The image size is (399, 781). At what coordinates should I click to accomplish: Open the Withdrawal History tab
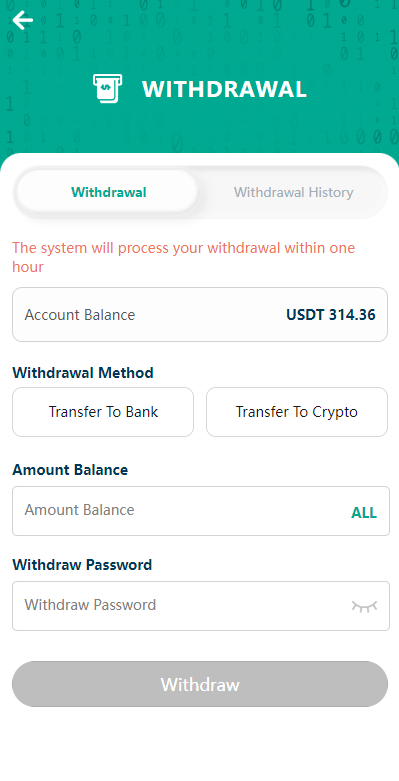[x=293, y=192]
